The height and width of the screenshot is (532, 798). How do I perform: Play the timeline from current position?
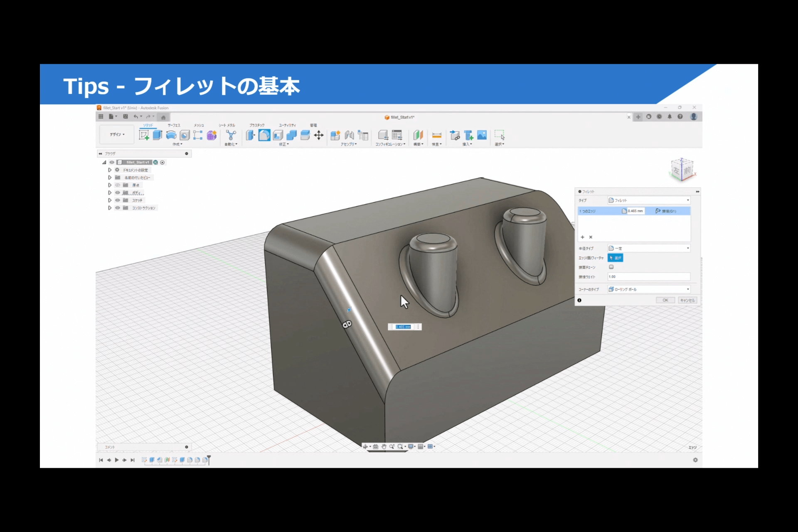pos(117,460)
